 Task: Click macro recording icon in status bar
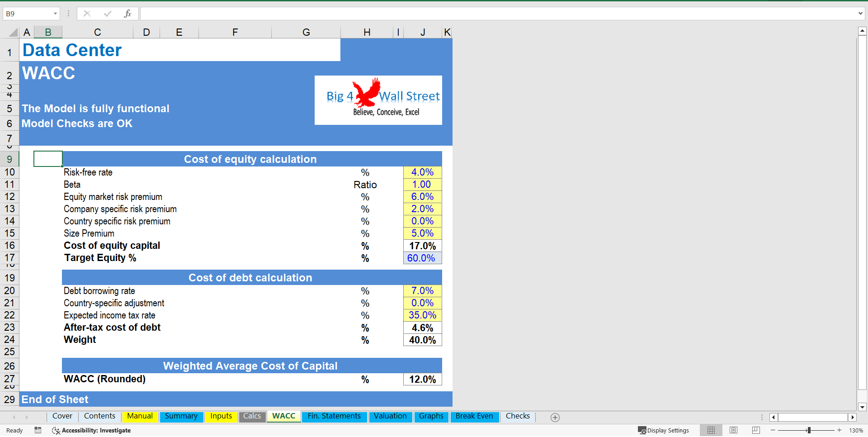(x=38, y=430)
